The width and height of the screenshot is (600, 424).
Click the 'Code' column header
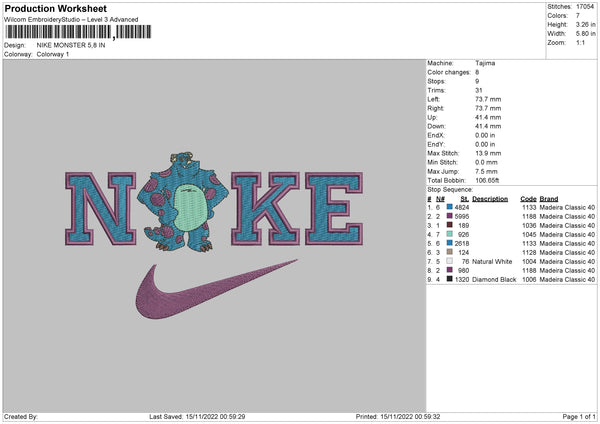pyautogui.click(x=528, y=199)
